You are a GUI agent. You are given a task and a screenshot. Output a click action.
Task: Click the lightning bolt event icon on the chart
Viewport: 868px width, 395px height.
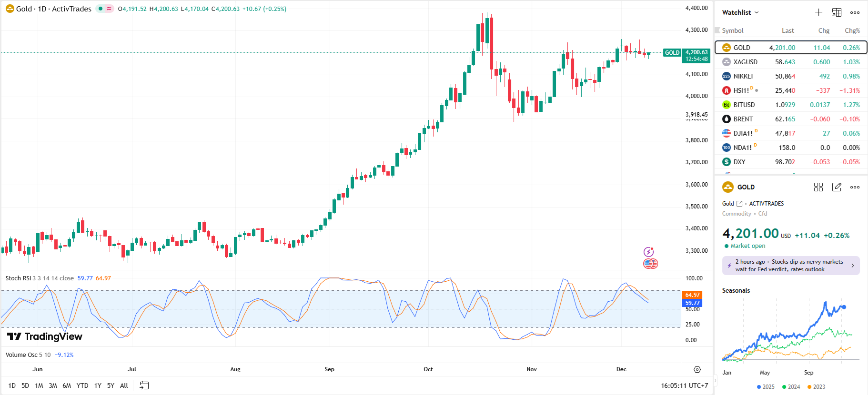click(x=648, y=252)
